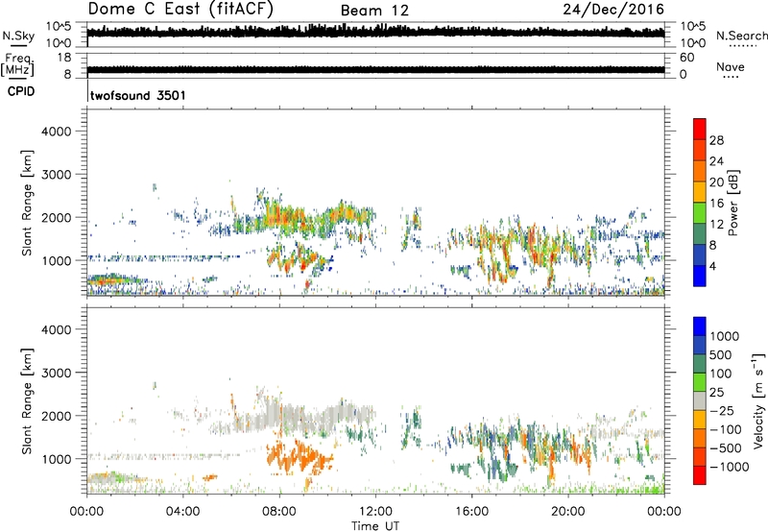Image resolution: width=768 pixels, height=532 pixels.
Task: Click the red swatch in Power colorbar
Action: pyautogui.click(x=700, y=129)
